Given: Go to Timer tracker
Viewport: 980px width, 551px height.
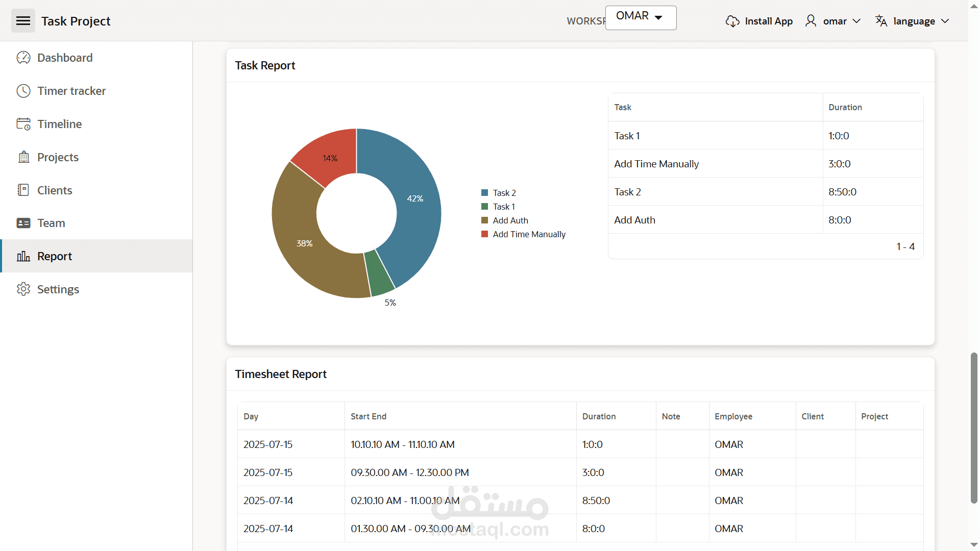Looking at the screenshot, I should 96,91.
